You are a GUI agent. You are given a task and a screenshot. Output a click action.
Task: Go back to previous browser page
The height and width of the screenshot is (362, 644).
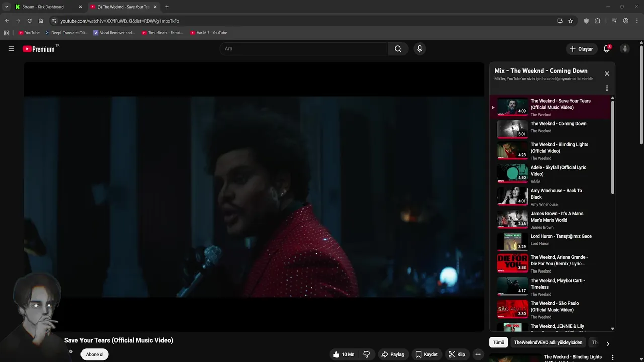7,21
